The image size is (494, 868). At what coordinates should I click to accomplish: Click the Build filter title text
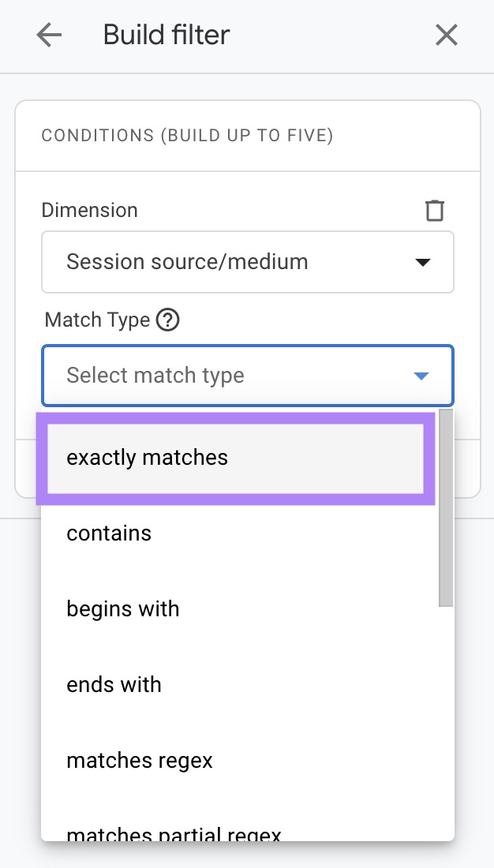pos(165,35)
